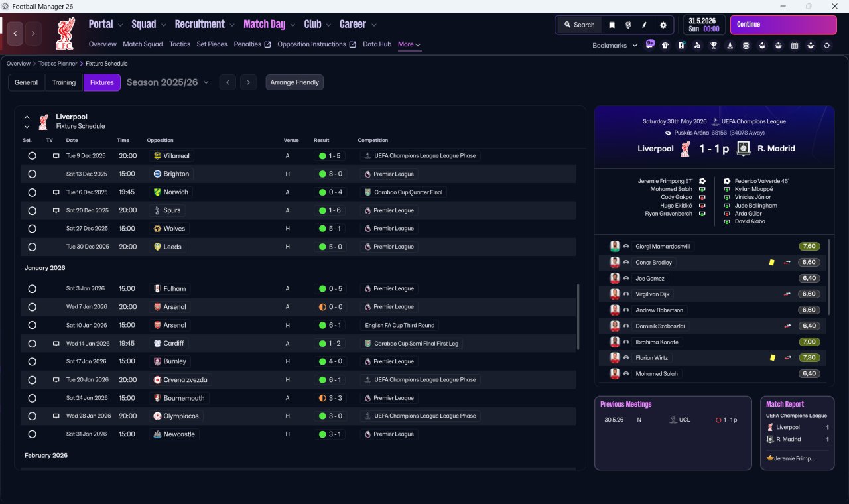Click the shirt bookmark shortcut icon
849x504 pixels.
pyautogui.click(x=665, y=46)
